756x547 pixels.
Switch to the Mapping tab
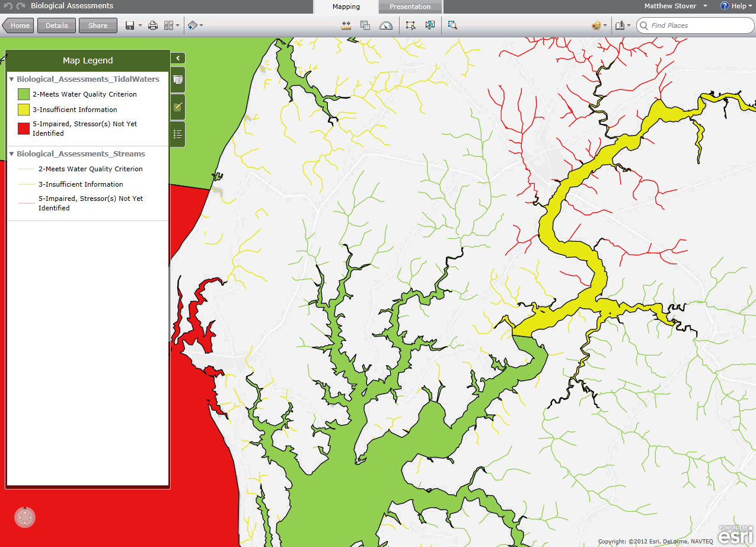[346, 7]
